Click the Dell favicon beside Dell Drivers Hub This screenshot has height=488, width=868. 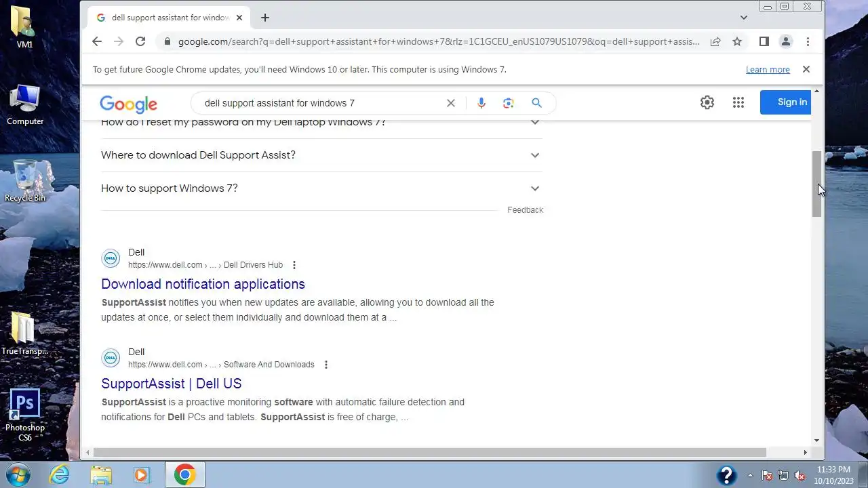tap(111, 258)
